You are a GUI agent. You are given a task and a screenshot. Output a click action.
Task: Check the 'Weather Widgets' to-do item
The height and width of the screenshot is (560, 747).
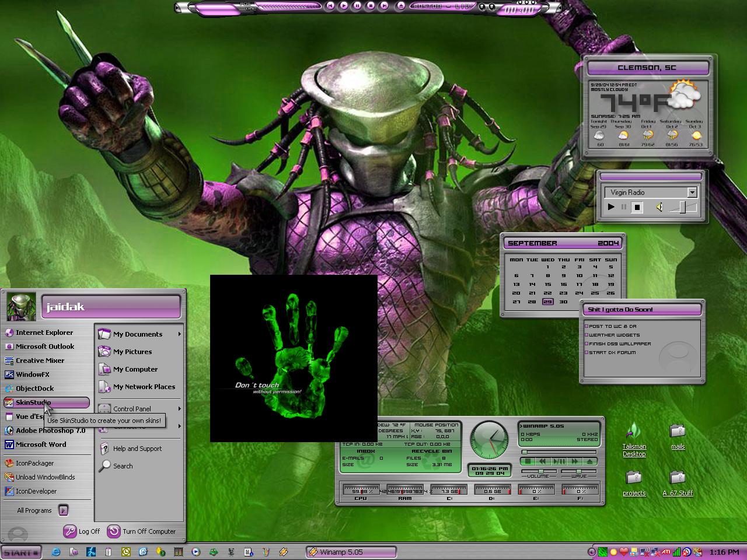pos(587,335)
